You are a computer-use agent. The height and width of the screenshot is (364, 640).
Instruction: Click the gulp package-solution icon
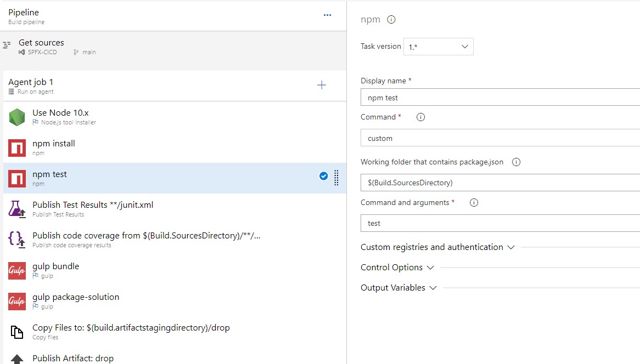point(17,302)
